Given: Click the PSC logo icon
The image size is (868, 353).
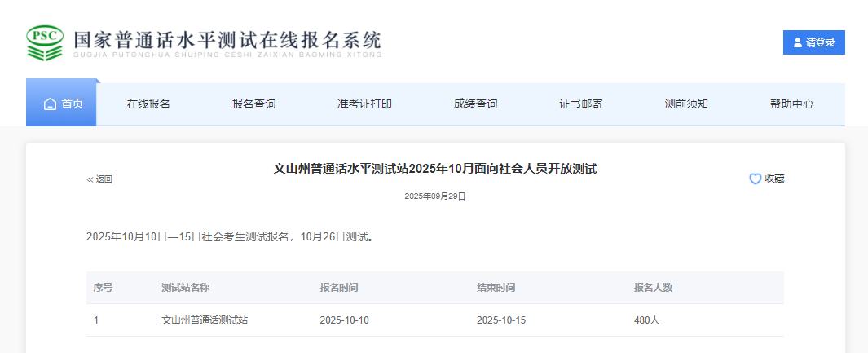Looking at the screenshot, I should [x=44, y=42].
